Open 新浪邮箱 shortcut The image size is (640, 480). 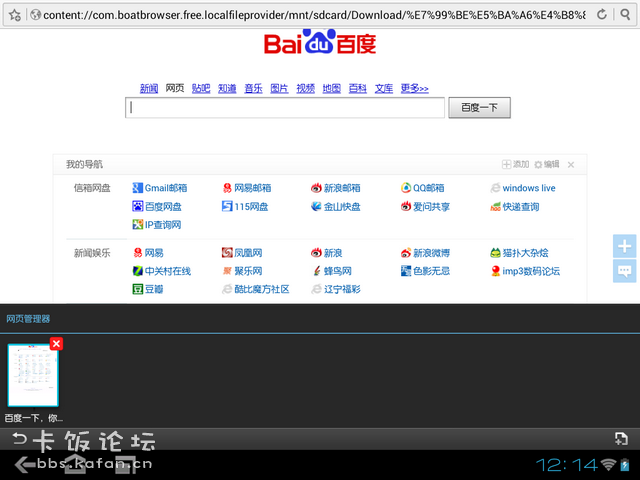tap(336, 188)
